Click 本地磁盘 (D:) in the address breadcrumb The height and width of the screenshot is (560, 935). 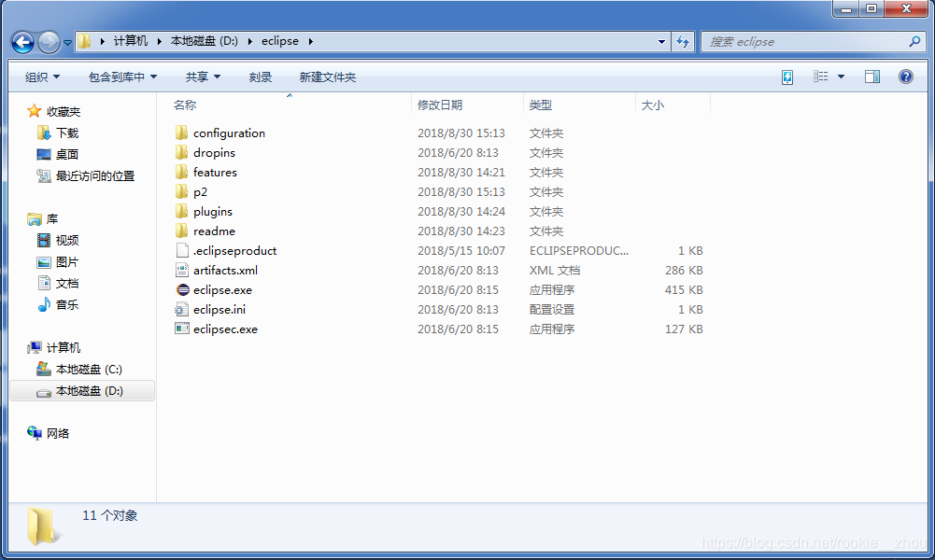(204, 41)
